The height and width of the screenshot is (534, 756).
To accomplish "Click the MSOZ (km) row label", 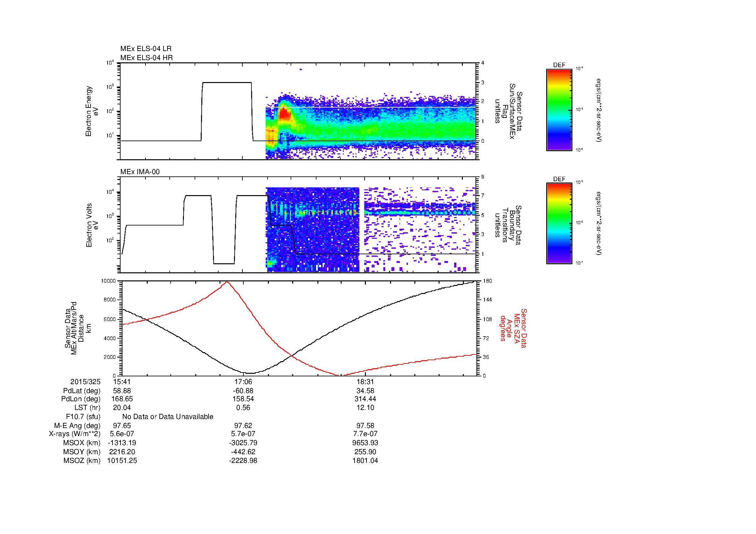I will click(x=82, y=461).
